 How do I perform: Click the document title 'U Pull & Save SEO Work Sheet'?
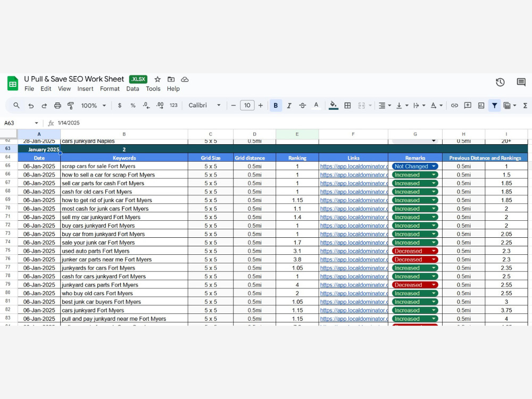click(x=74, y=79)
